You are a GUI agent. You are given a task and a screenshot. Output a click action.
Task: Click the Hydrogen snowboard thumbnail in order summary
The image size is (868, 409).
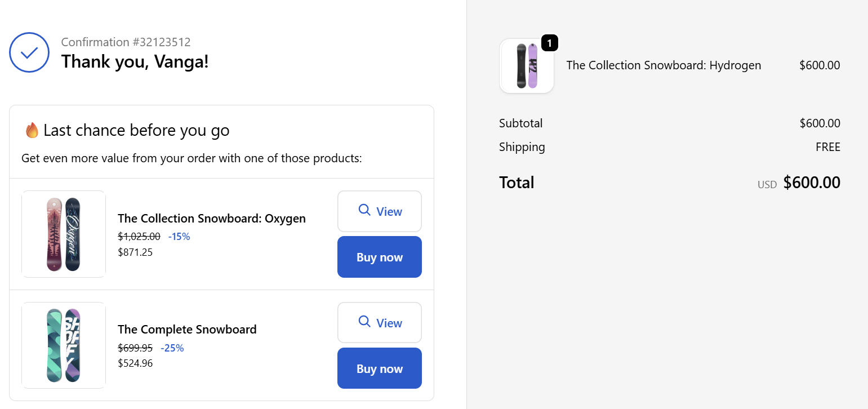click(x=527, y=66)
